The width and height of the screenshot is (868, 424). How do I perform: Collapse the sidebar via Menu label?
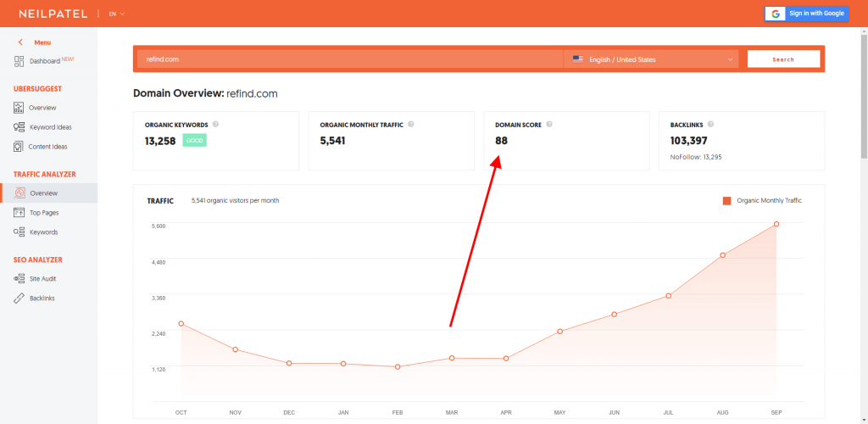tap(42, 42)
